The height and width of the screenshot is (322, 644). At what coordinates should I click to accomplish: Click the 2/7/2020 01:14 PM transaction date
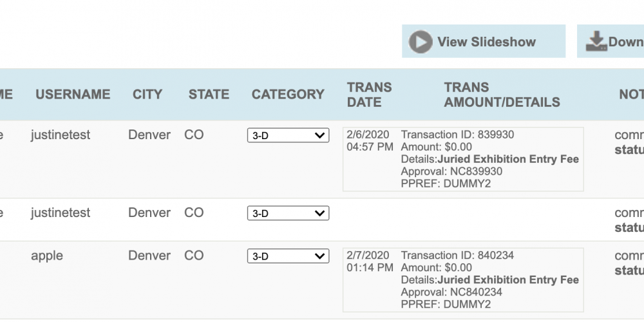tap(370, 261)
